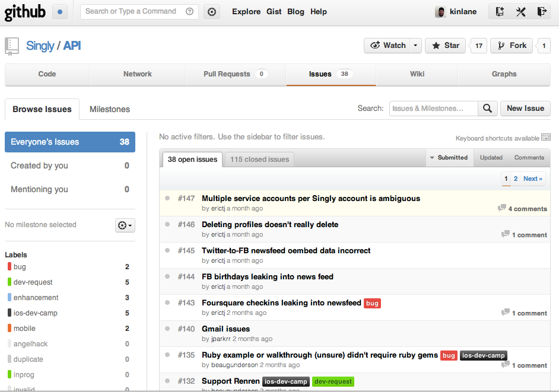
Task: Filter issues by Created by you
Action: click(x=39, y=165)
